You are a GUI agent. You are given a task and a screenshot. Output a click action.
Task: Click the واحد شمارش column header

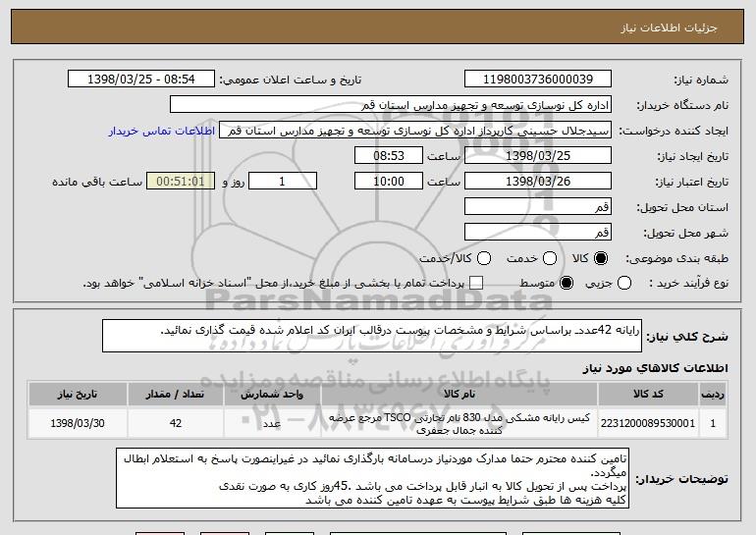[272, 395]
